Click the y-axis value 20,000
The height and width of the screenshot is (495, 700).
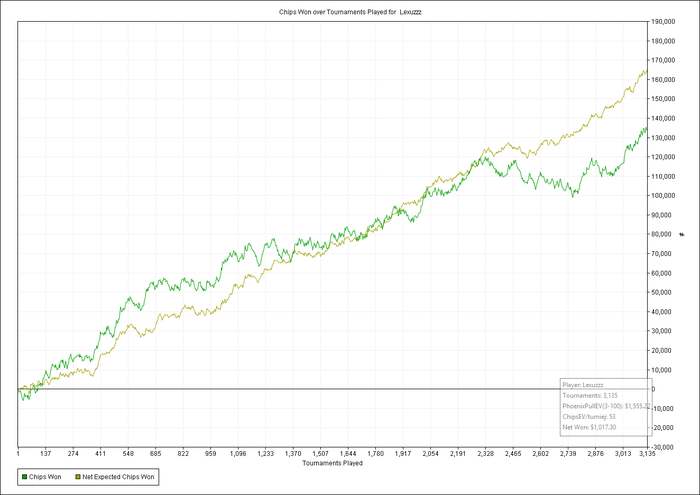(x=662, y=350)
